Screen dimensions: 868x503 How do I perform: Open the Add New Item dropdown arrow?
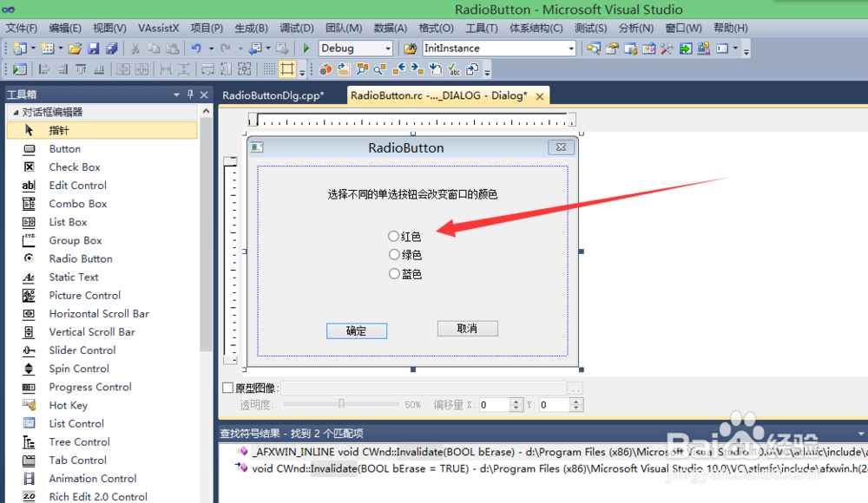tap(61, 49)
